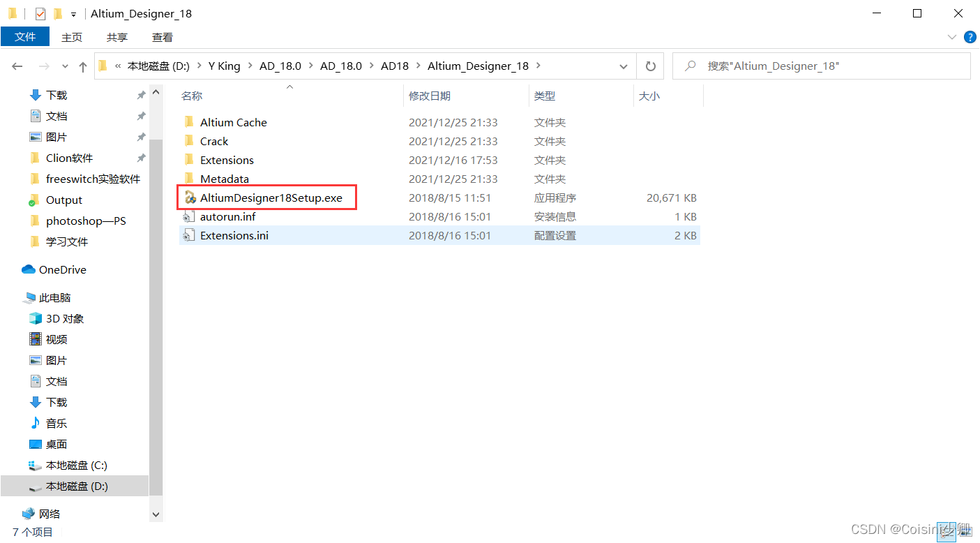This screenshot has width=980, height=543.
Task: Sort by the 大小 column header
Action: 668,96
